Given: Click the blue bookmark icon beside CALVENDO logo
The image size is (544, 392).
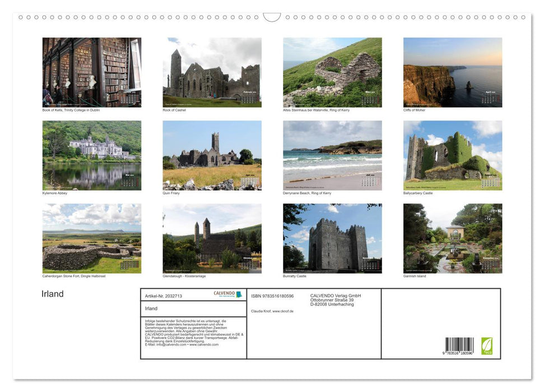Looking at the screenshot, I should click(x=240, y=294).
